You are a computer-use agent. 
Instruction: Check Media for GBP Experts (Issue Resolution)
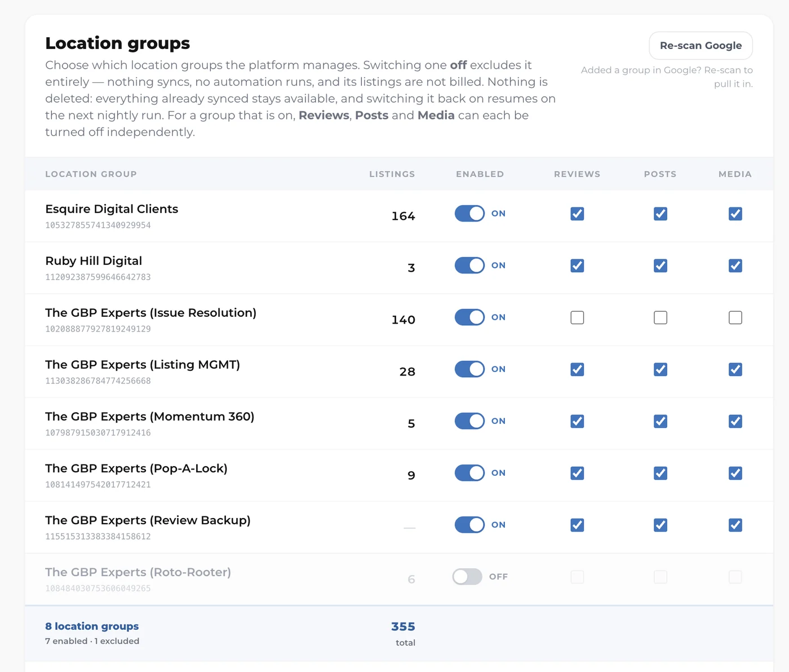pyautogui.click(x=735, y=317)
